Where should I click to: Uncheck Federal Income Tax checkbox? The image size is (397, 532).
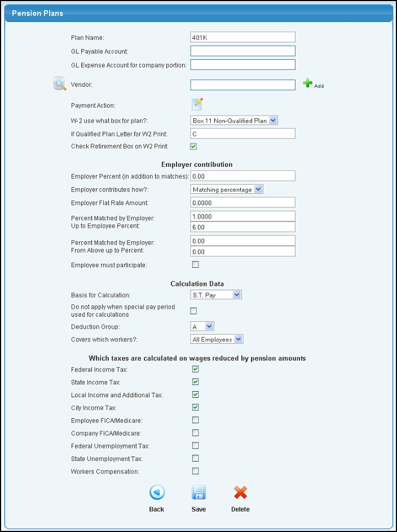click(195, 369)
